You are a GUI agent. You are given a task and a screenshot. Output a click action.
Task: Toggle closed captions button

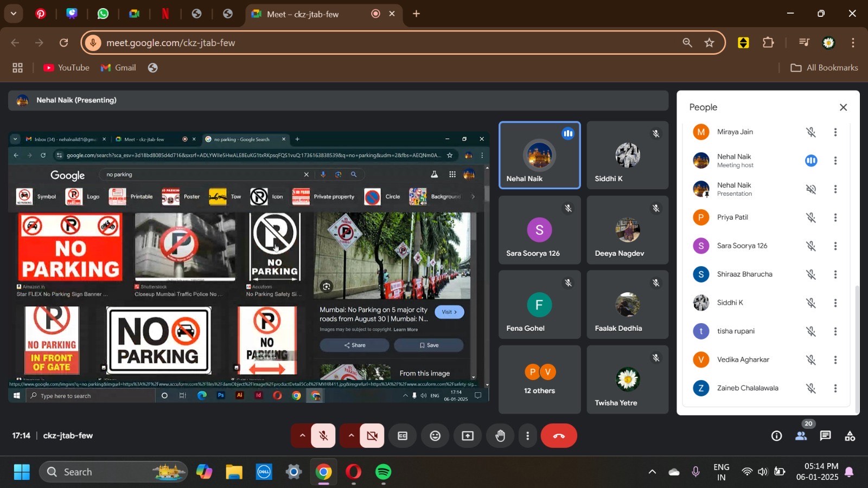point(403,436)
